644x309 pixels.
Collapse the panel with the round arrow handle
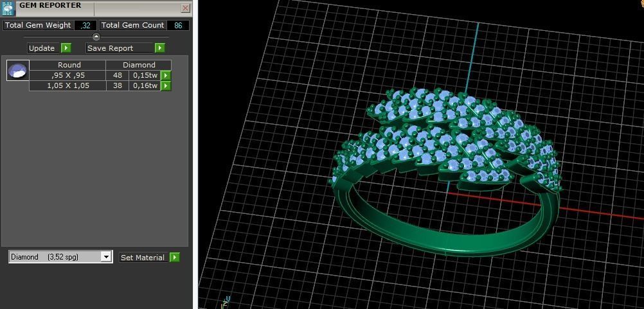[96, 37]
